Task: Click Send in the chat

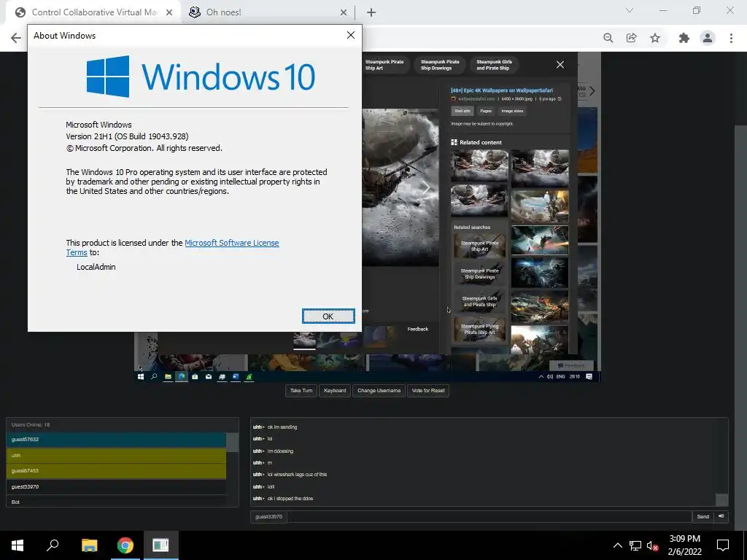Action: [703, 517]
